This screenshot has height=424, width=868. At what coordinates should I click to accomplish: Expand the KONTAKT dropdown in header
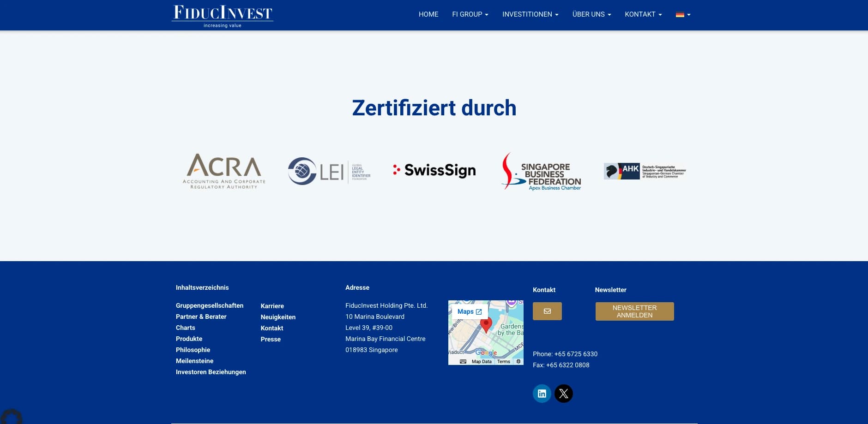point(643,14)
